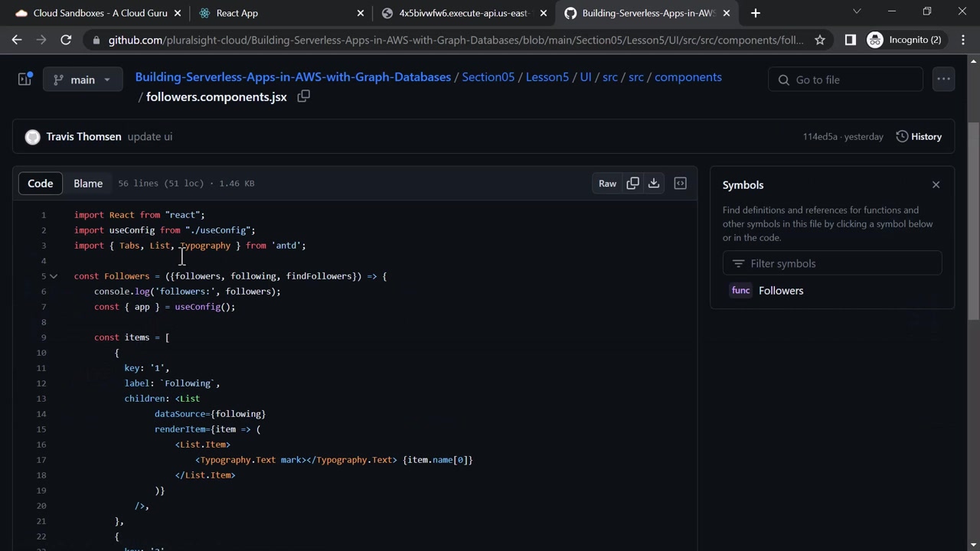
Task: Reload the current page
Action: [x=66, y=40]
